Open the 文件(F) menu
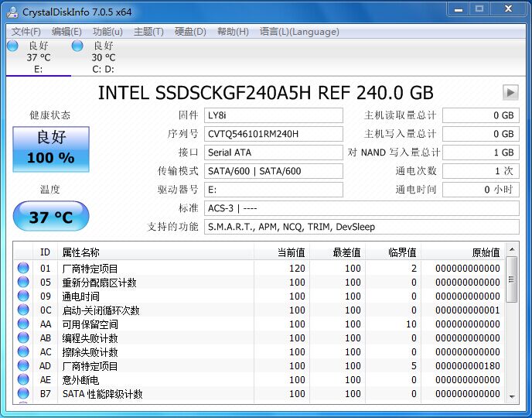 (x=26, y=32)
